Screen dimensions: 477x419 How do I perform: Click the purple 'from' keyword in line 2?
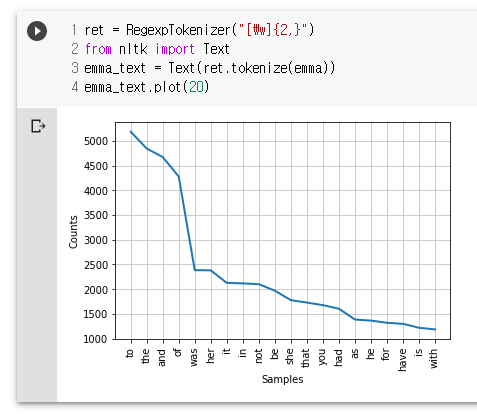(98, 49)
